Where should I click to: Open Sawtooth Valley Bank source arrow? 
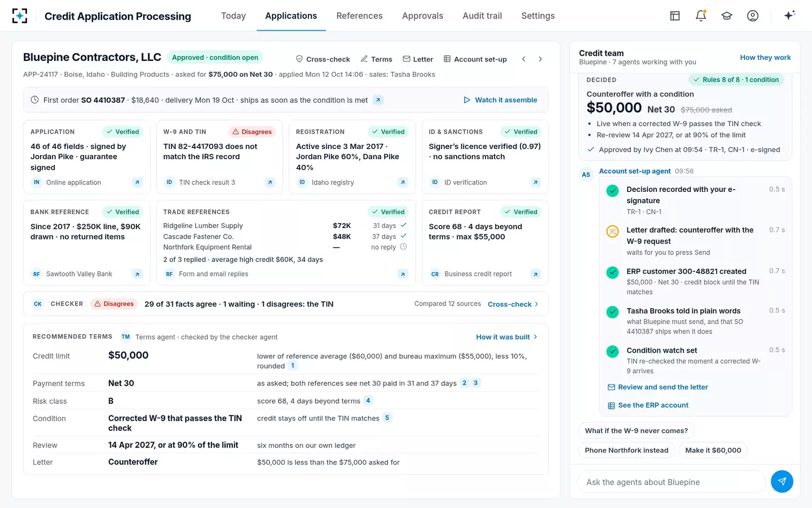tap(137, 274)
